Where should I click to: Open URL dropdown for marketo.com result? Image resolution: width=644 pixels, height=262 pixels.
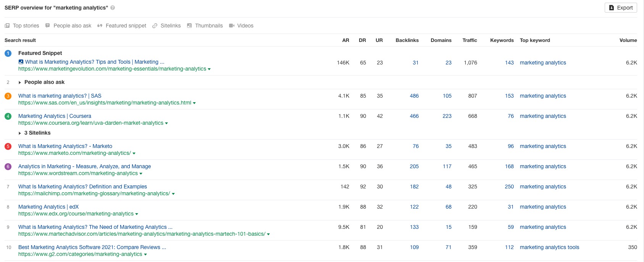coord(134,153)
